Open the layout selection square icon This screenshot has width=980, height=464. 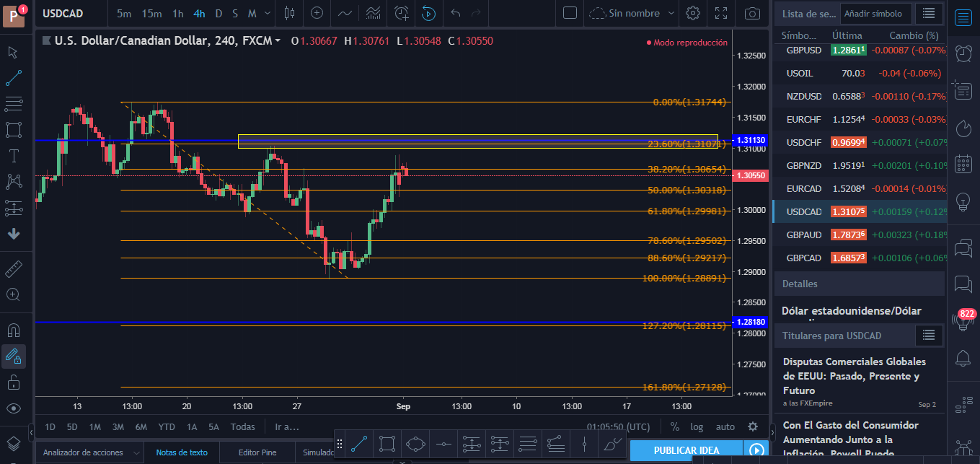pyautogui.click(x=570, y=13)
